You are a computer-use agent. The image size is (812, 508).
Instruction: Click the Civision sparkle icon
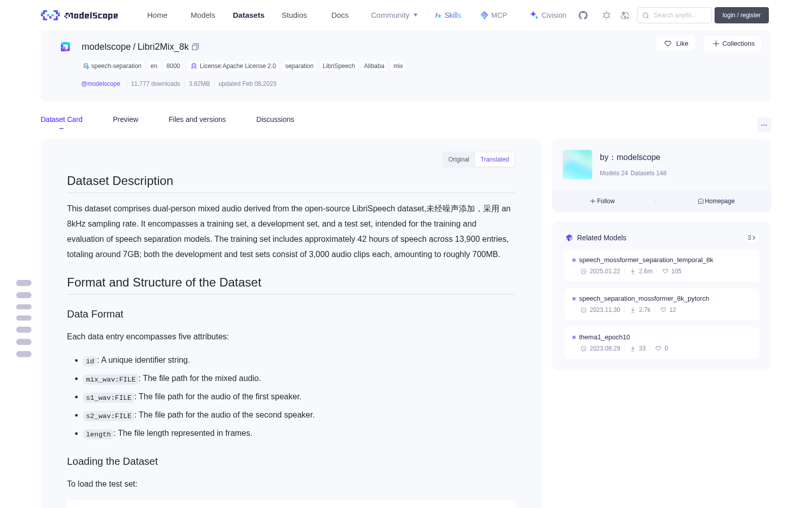534,15
